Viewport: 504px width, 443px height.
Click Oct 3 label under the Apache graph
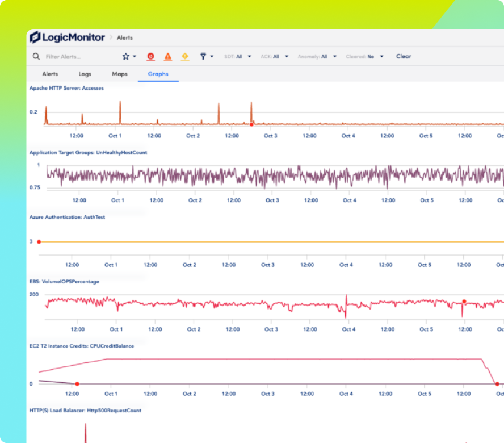pos(270,136)
